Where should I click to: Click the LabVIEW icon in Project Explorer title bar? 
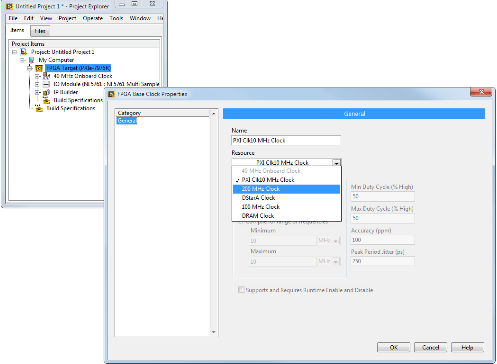9,6
